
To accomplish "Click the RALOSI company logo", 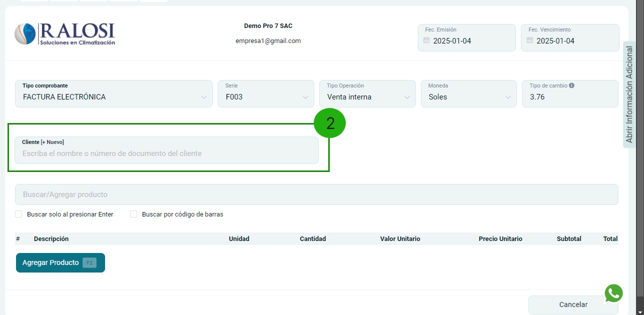I will (65, 34).
